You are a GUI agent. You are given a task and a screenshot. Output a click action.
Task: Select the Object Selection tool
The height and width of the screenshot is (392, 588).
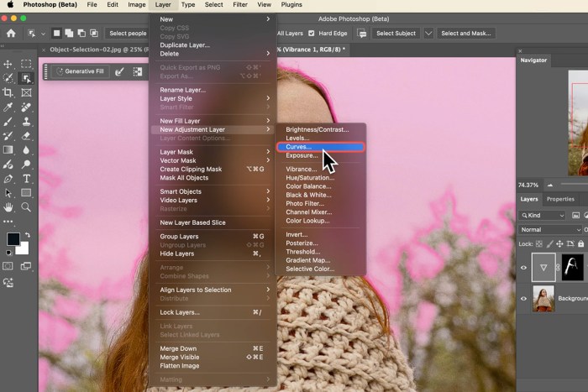point(26,78)
